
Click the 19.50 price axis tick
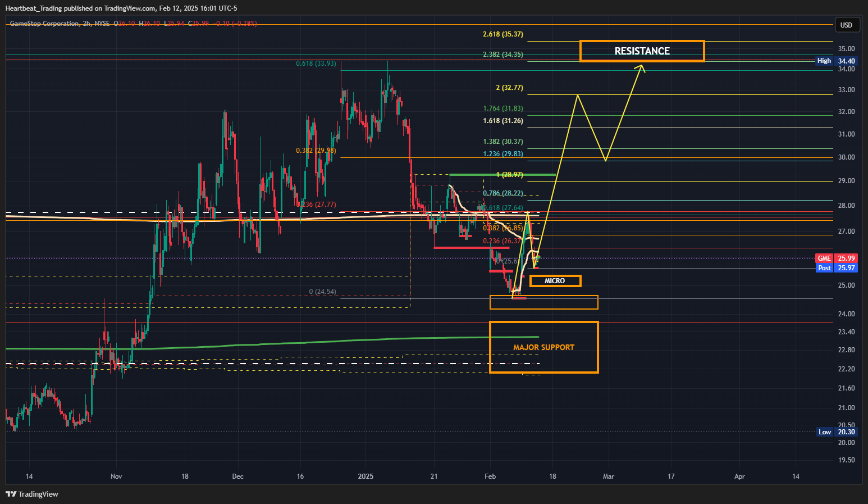tap(846, 460)
